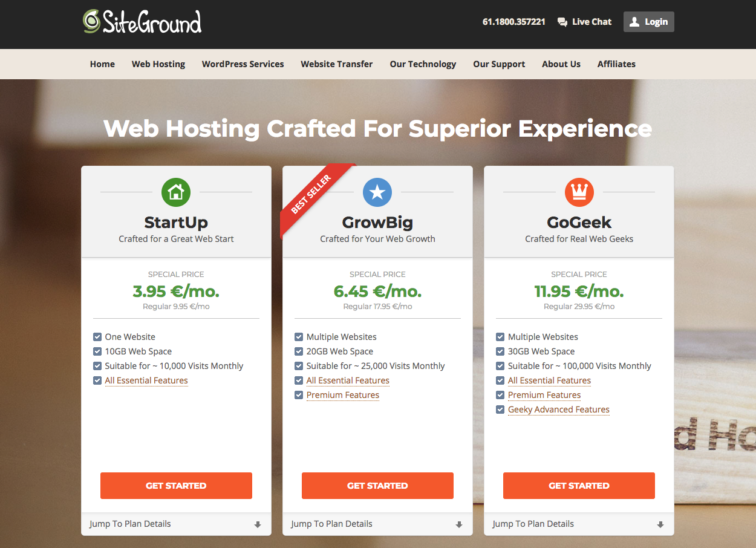Click Get Started for GoGeek plan
Screen dimensions: 756x548
pos(579,486)
